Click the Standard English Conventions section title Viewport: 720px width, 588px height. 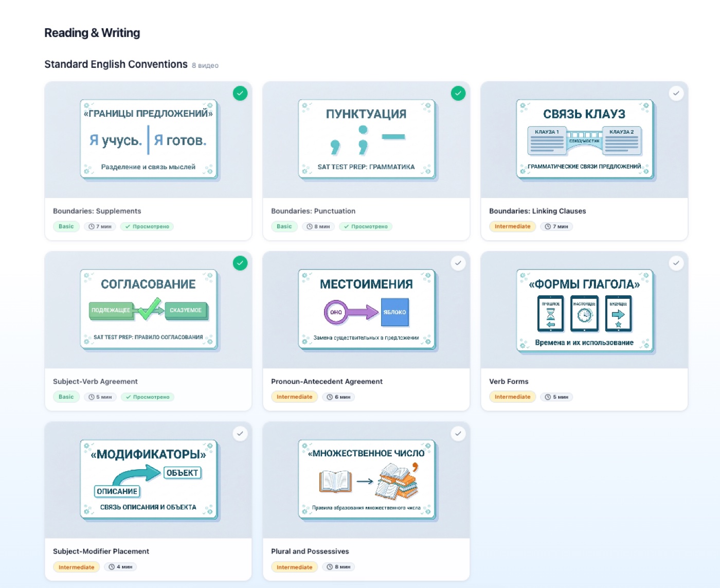click(x=116, y=64)
